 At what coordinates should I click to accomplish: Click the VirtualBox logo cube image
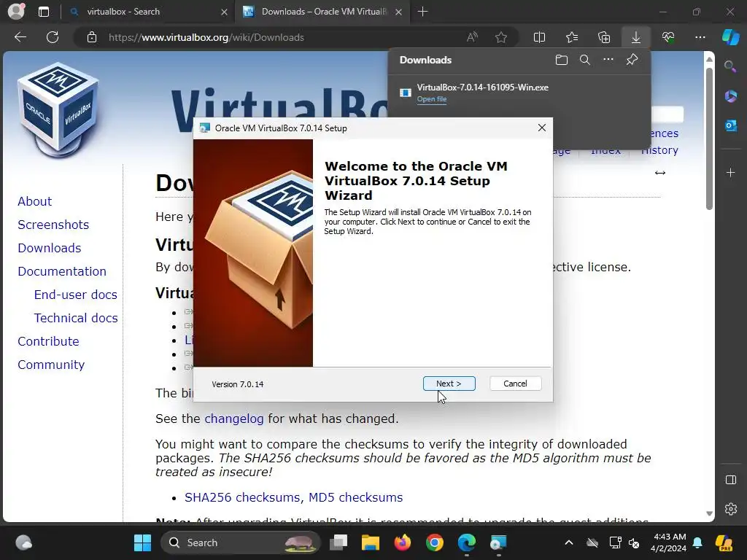[58, 111]
